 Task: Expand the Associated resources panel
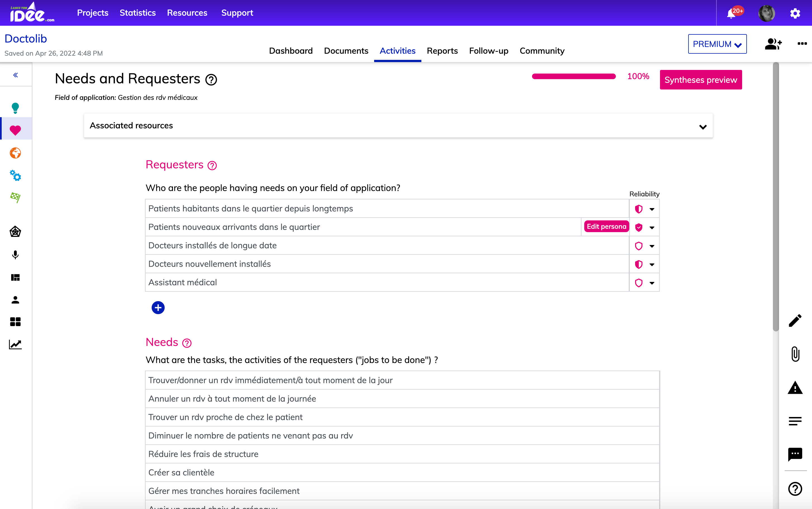tap(398, 126)
